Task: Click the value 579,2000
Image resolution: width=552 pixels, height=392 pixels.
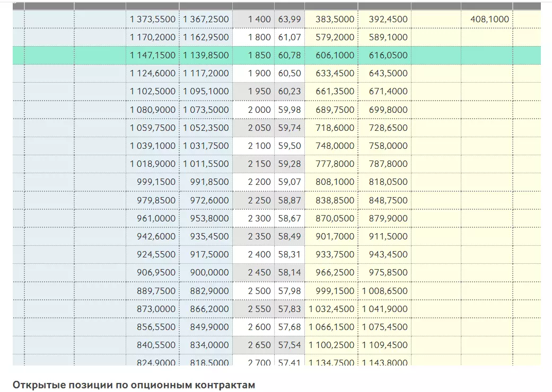Action: click(335, 37)
